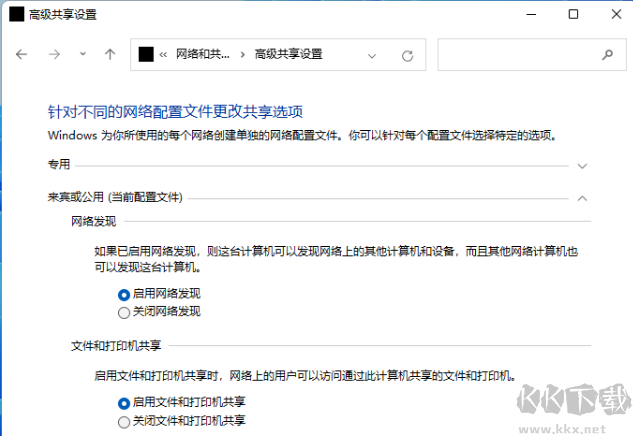Open recent locations dropdown arrow

83,54
